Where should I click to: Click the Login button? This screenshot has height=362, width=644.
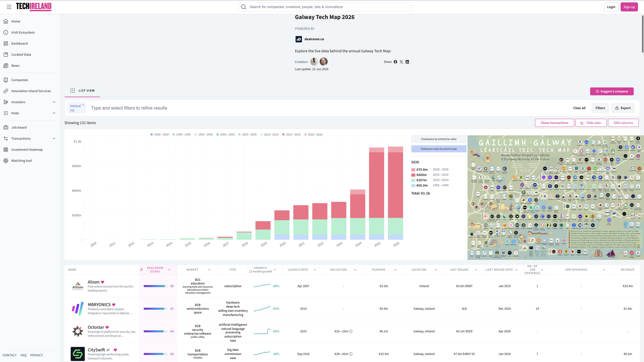pyautogui.click(x=611, y=7)
